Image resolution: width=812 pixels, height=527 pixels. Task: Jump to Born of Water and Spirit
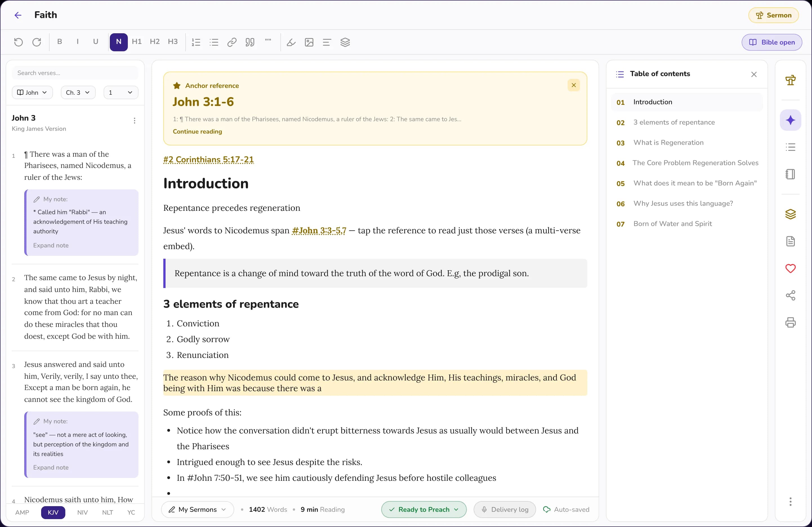coord(686,224)
